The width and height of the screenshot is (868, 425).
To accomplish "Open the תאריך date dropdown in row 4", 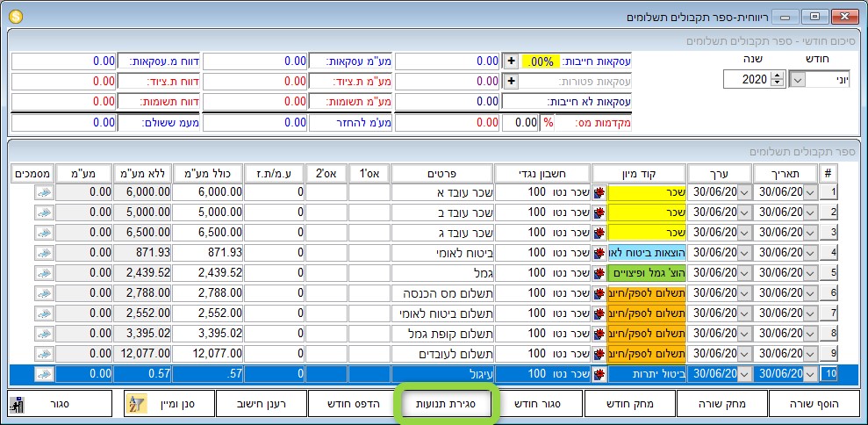I will [810, 253].
